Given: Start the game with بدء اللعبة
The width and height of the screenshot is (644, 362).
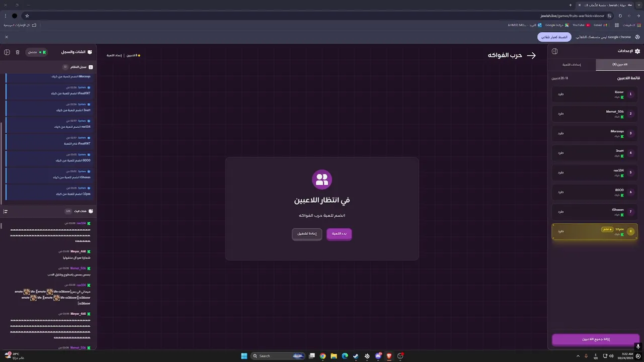Looking at the screenshot, I should pos(339,234).
